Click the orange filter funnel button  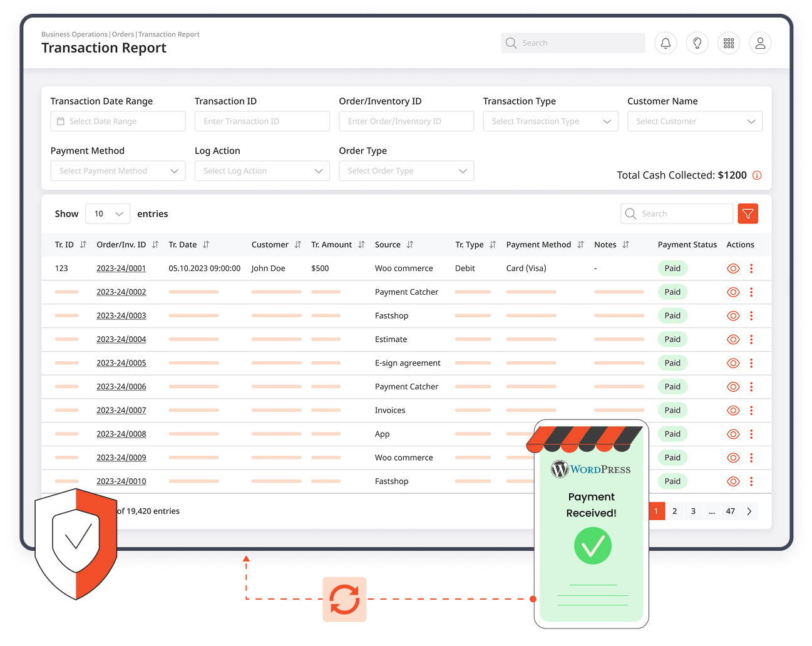[748, 214]
